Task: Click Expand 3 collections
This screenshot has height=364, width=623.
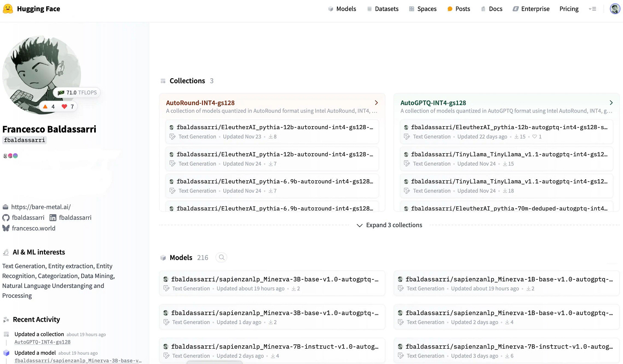Action: [389, 225]
